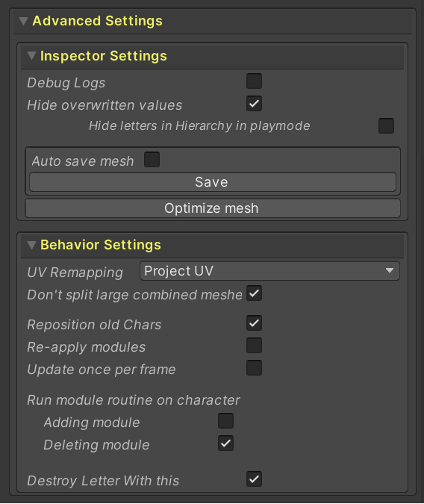Image resolution: width=424 pixels, height=504 pixels.
Task: Click the Behavior Settings header label
Action: coord(101,245)
